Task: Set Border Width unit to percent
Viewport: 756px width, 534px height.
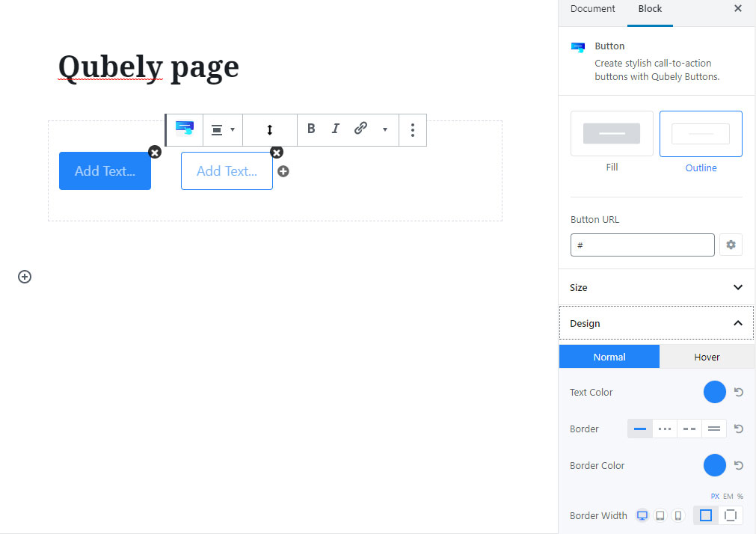Action: 740,496
